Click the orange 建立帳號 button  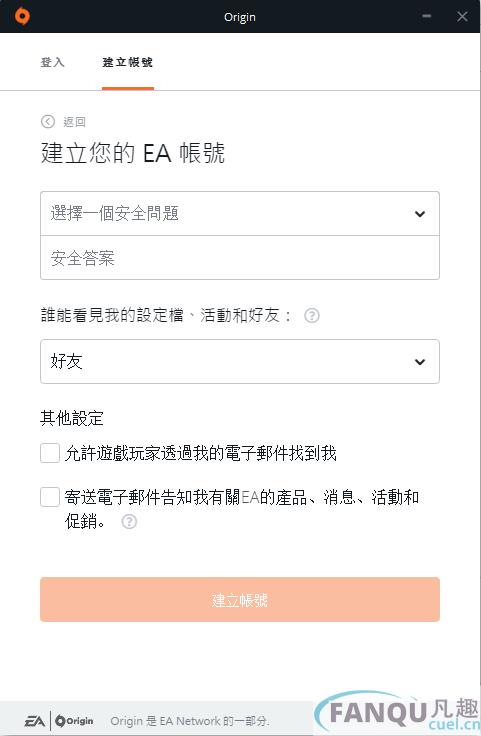point(240,599)
